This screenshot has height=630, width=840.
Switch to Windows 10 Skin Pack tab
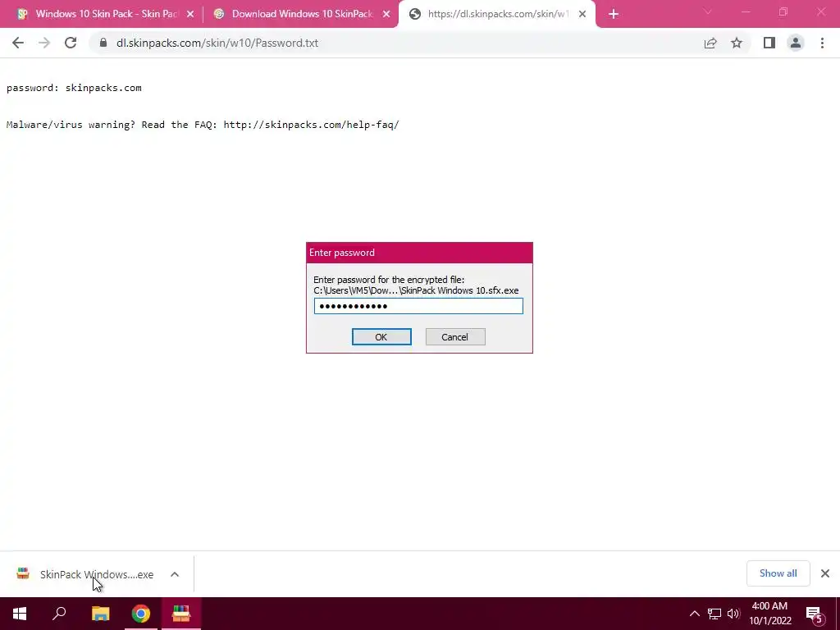coord(102,14)
